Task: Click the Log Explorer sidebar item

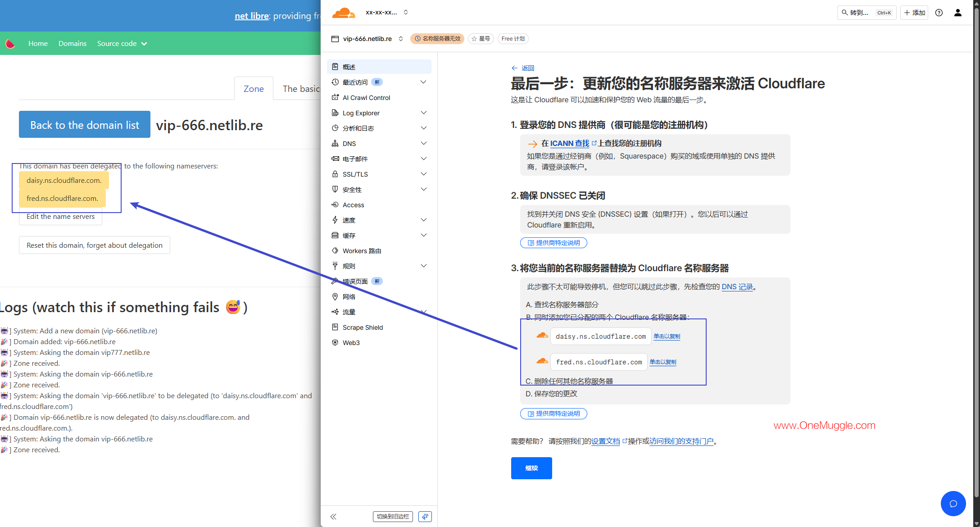Action: 379,113
